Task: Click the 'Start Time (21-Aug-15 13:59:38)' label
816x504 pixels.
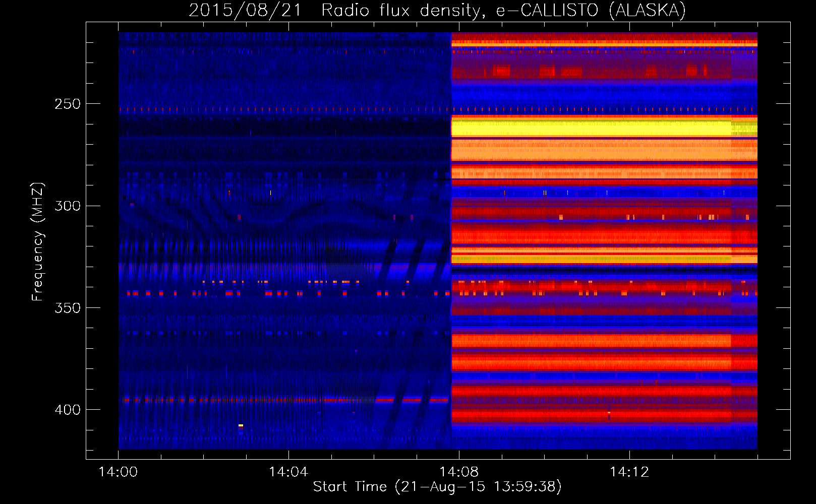Action: click(x=437, y=487)
